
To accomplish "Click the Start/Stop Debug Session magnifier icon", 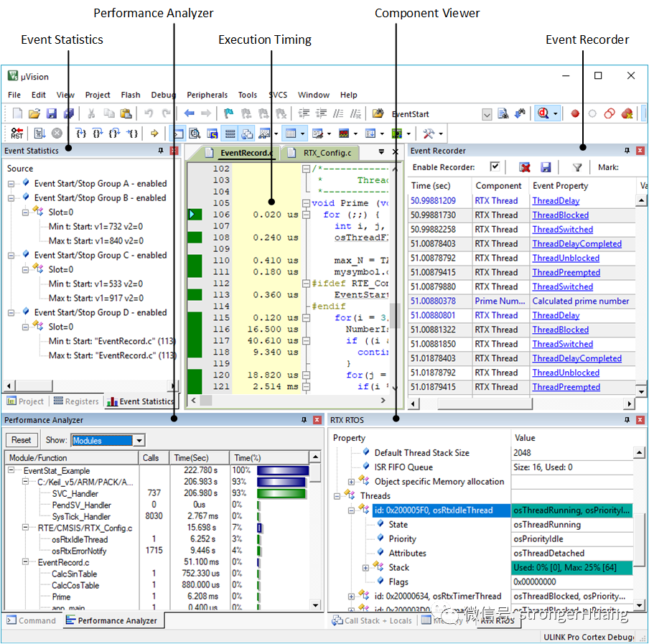I will (543, 113).
